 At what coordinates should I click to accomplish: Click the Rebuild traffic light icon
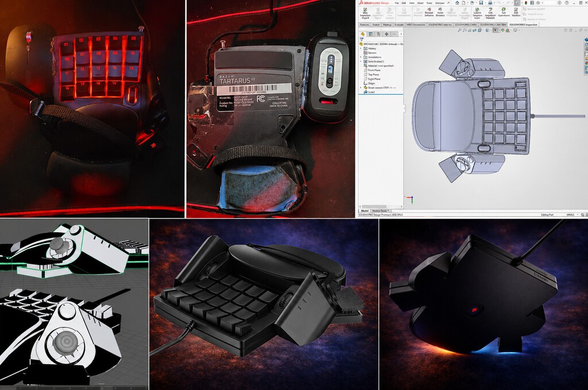point(526,3)
